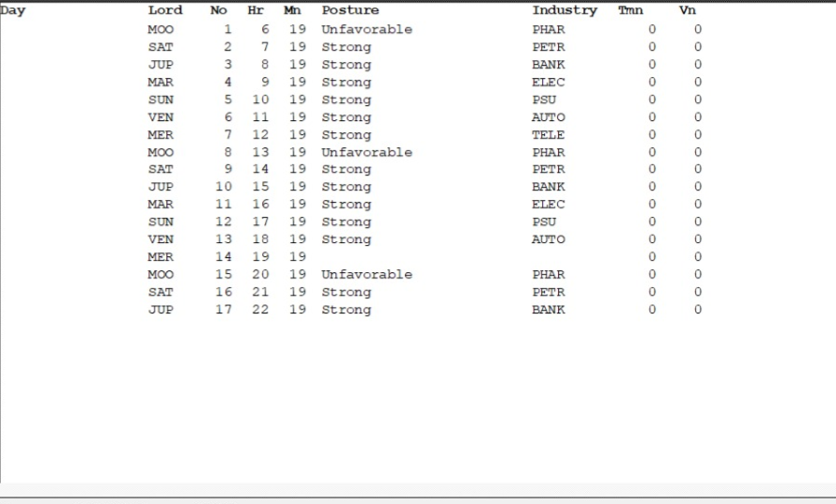
Task: Select row number 1 with MOO lord
Action: pyautogui.click(x=425, y=29)
